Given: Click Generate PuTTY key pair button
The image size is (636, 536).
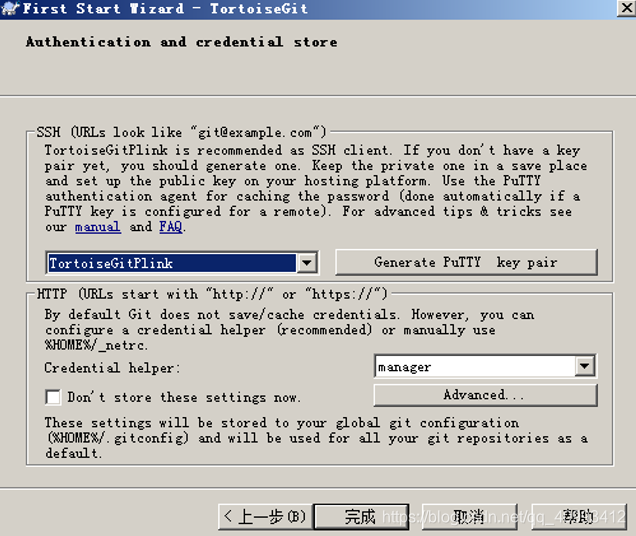Looking at the screenshot, I should (x=466, y=262).
